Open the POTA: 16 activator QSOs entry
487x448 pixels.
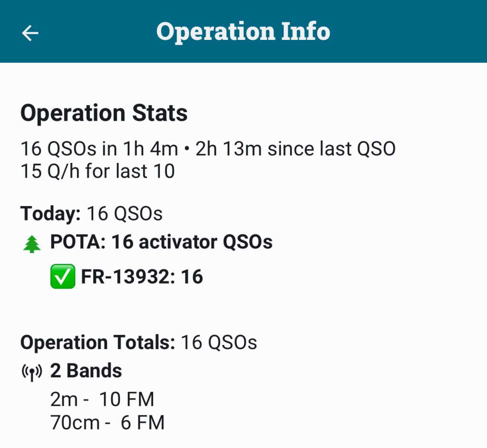coord(161,242)
